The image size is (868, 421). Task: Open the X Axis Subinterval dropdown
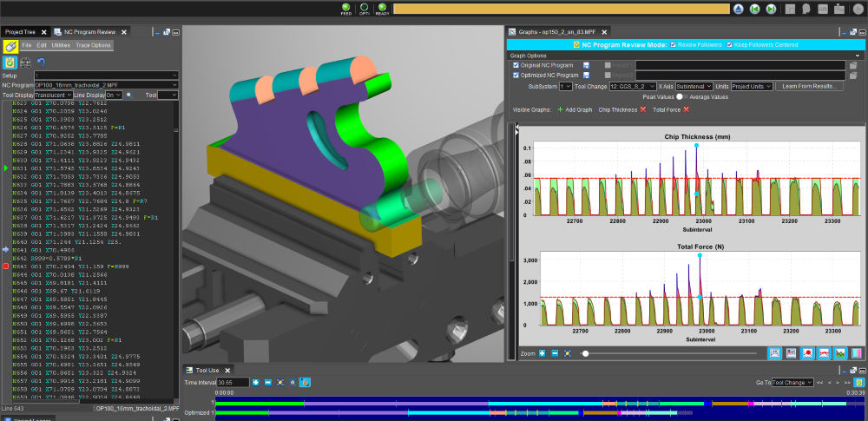coord(694,87)
